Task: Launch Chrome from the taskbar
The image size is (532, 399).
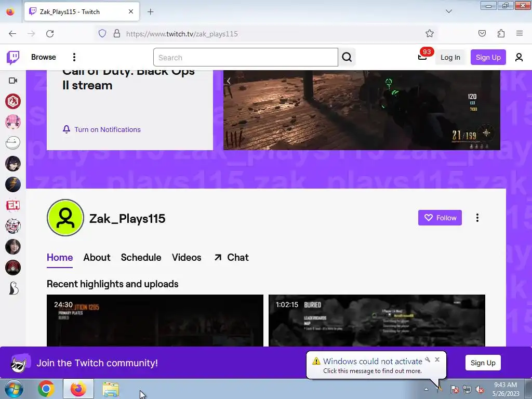Action: pyautogui.click(x=46, y=389)
